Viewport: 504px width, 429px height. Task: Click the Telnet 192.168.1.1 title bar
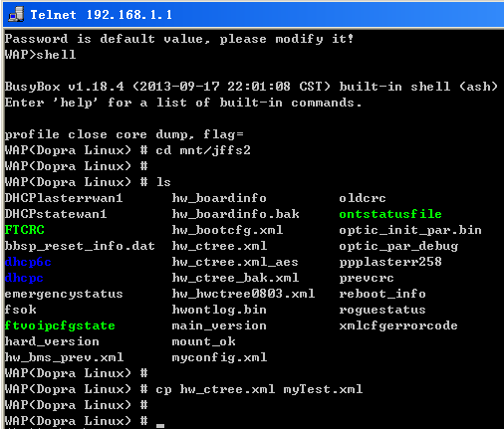(254, 15)
